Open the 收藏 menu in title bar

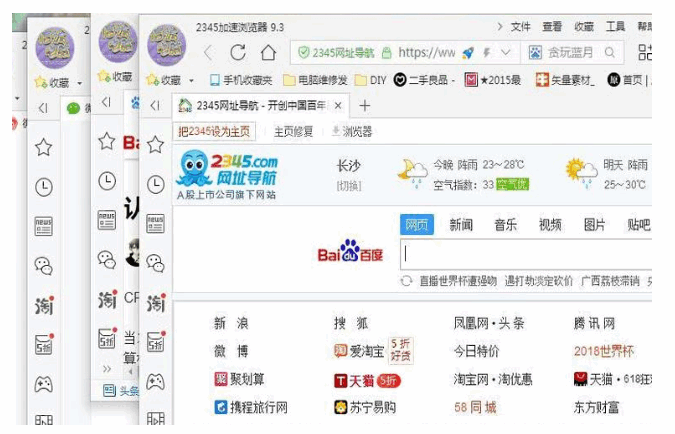584,27
